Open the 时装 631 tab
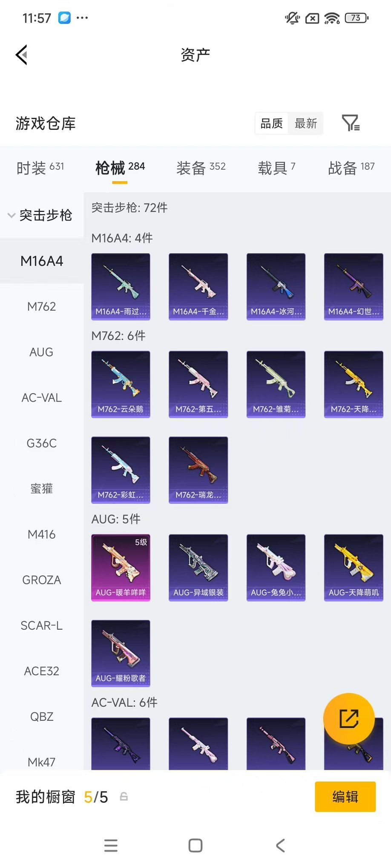The width and height of the screenshot is (391, 868). tap(40, 168)
